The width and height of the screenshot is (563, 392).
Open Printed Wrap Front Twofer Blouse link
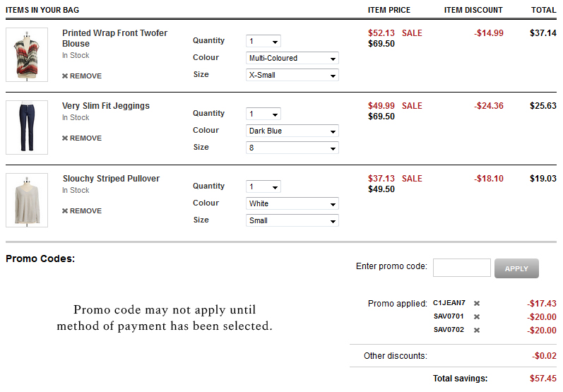coord(114,38)
